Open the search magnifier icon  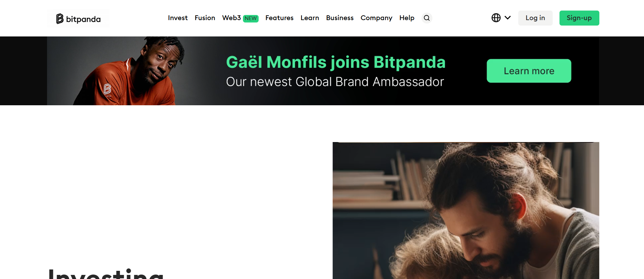coord(427,18)
